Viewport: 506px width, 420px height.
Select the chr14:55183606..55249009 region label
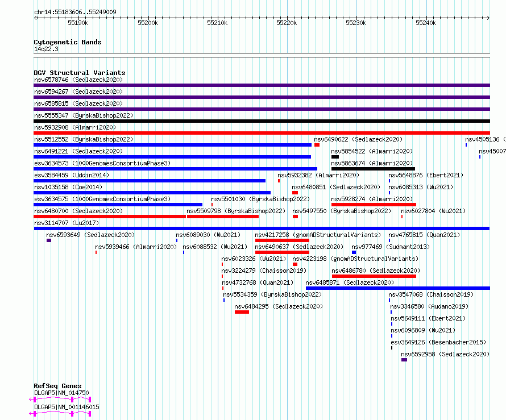75,13
